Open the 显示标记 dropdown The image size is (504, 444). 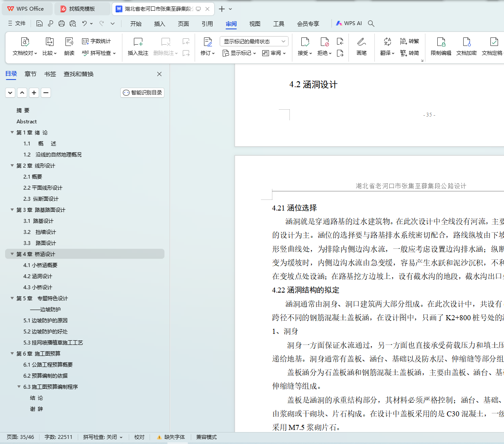(x=239, y=53)
